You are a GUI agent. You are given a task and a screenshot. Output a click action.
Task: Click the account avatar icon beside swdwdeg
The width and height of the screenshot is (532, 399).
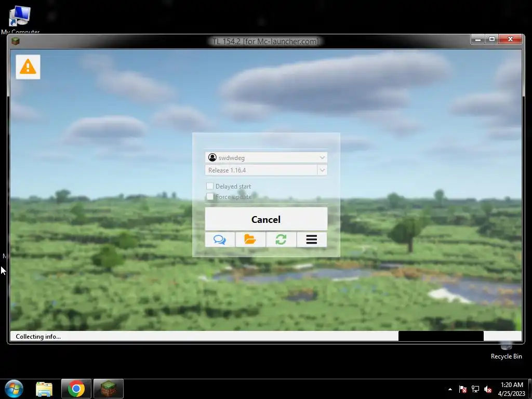pyautogui.click(x=212, y=157)
